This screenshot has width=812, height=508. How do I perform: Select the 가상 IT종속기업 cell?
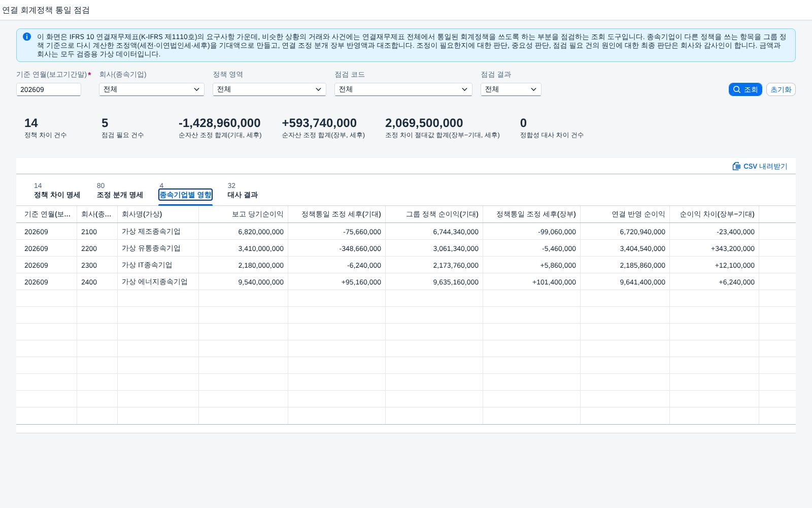(x=158, y=265)
